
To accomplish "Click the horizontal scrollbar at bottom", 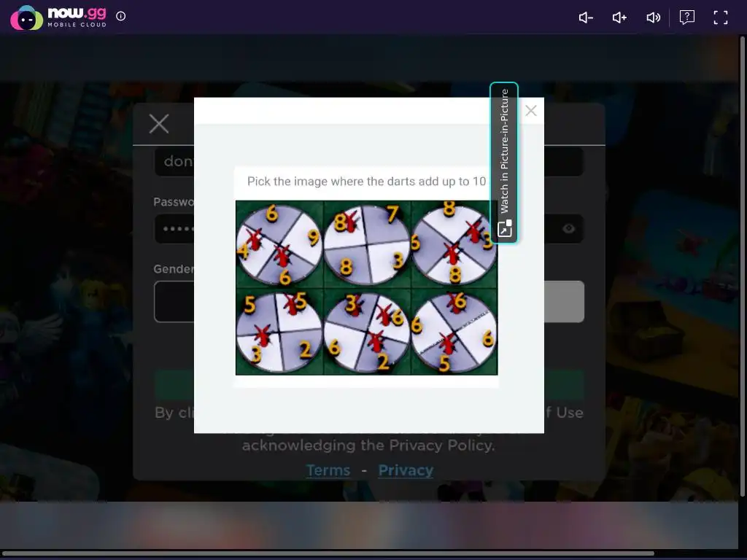I will [329, 553].
